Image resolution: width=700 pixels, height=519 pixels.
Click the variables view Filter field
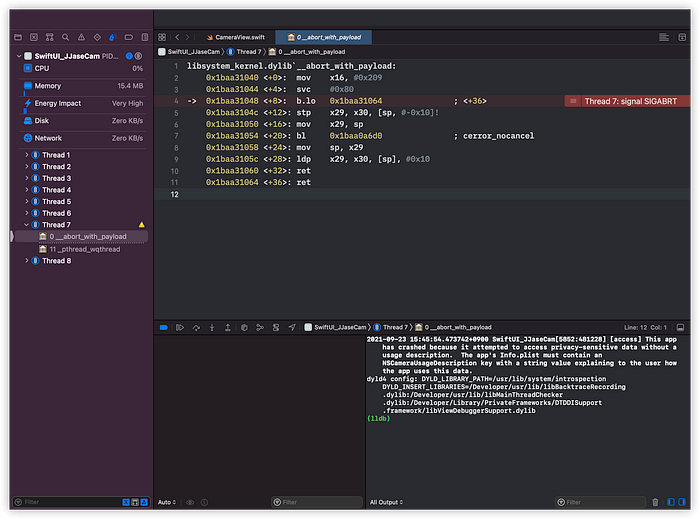click(x=317, y=502)
